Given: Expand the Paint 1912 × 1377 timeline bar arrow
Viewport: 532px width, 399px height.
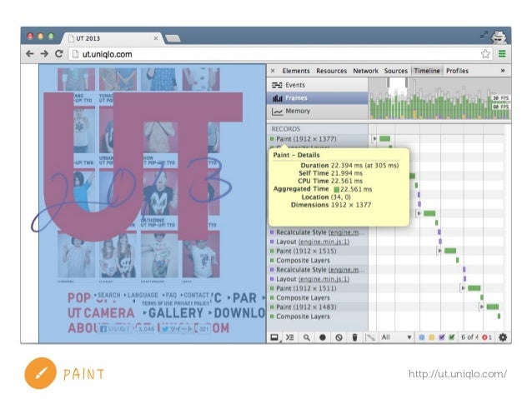Looking at the screenshot, I should (x=374, y=138).
